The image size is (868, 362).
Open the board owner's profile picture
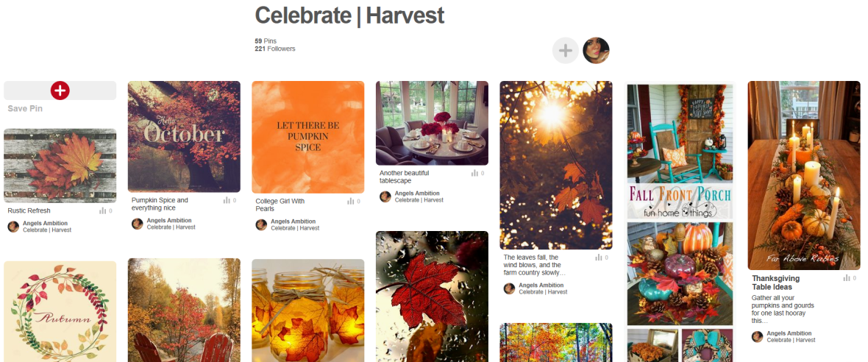tap(596, 51)
